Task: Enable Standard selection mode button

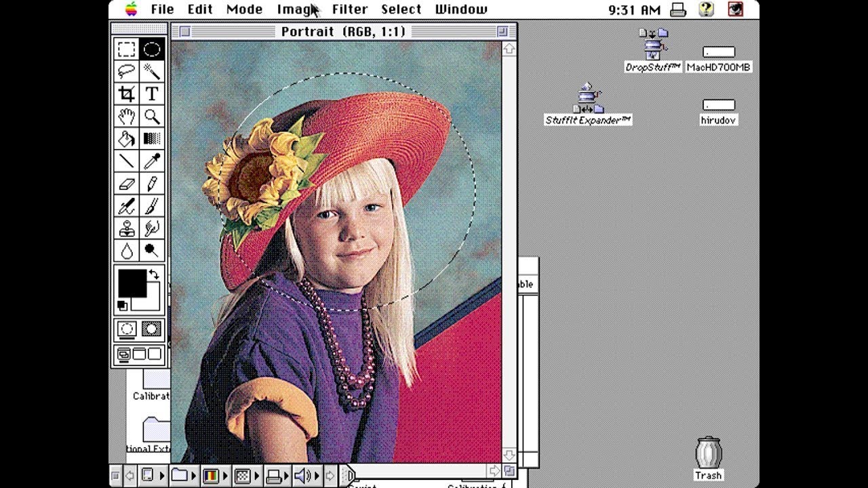Action: tap(127, 329)
